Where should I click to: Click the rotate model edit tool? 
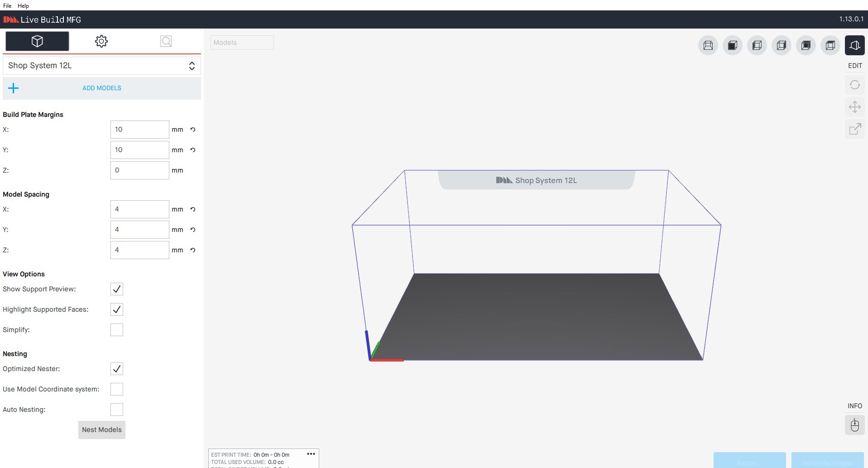point(855,85)
